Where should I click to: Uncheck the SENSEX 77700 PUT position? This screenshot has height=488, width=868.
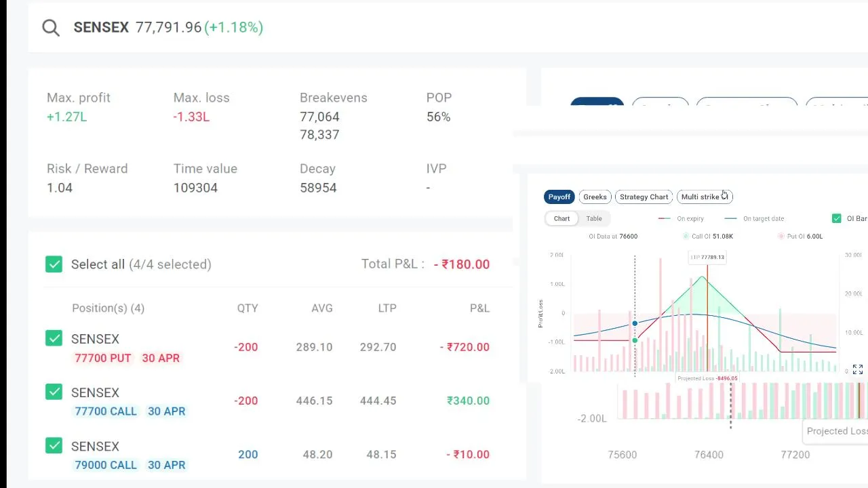tap(54, 338)
